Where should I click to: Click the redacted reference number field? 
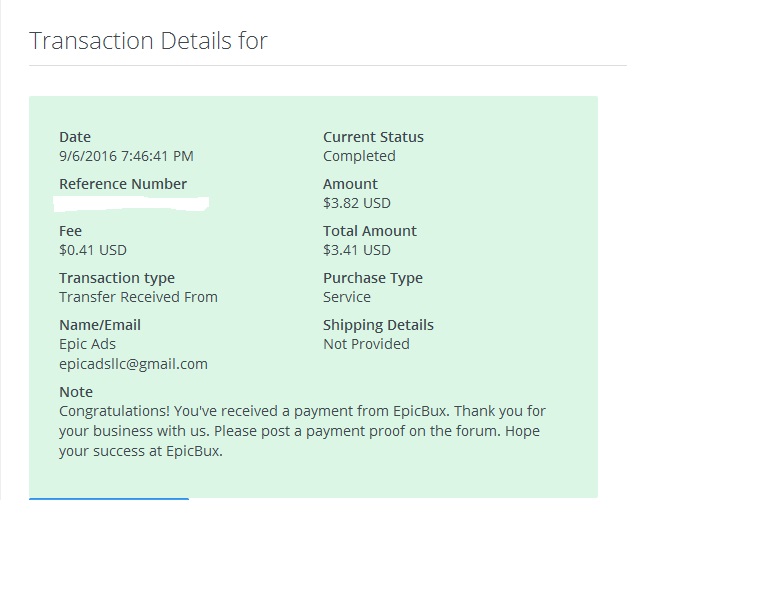coord(131,204)
